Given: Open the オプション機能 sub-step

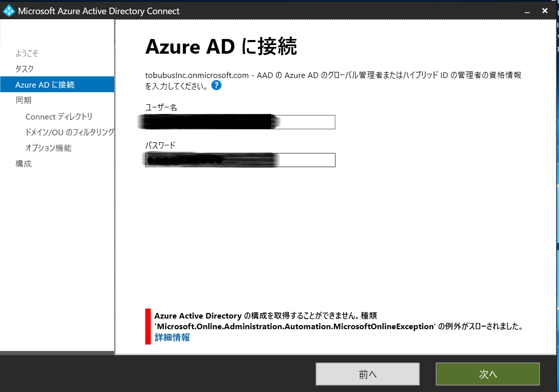Looking at the screenshot, I should point(49,148).
